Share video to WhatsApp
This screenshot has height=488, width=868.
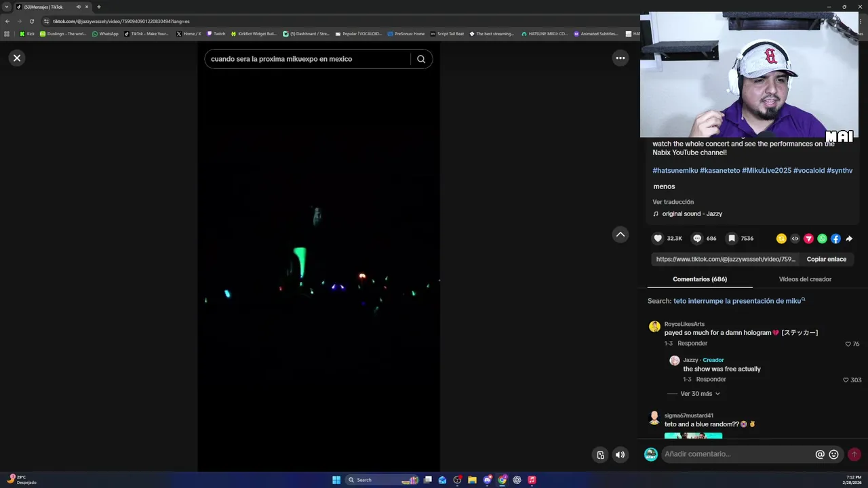(822, 239)
